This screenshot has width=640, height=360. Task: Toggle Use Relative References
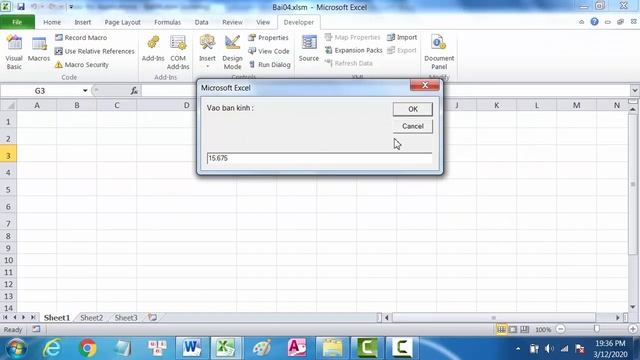[x=95, y=51]
